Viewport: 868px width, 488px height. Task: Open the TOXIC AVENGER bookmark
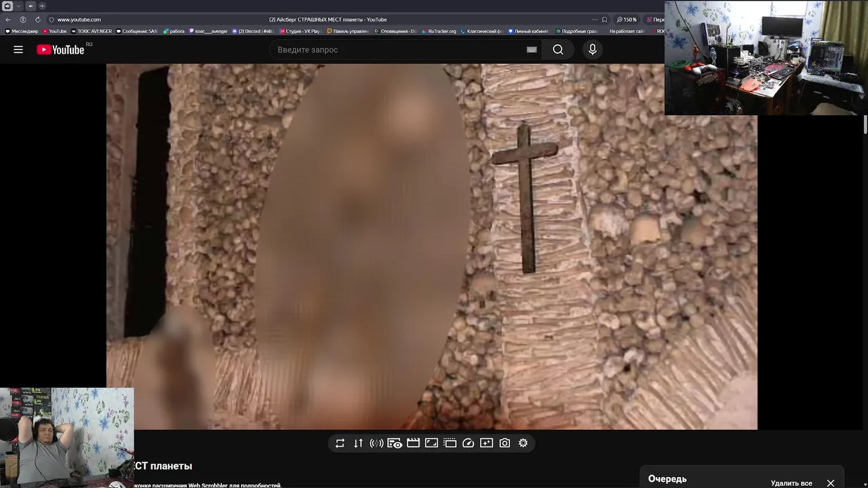pos(91,31)
